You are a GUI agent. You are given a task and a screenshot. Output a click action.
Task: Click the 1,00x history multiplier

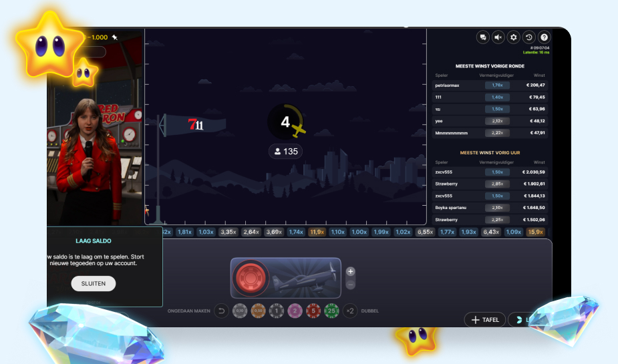(x=359, y=232)
